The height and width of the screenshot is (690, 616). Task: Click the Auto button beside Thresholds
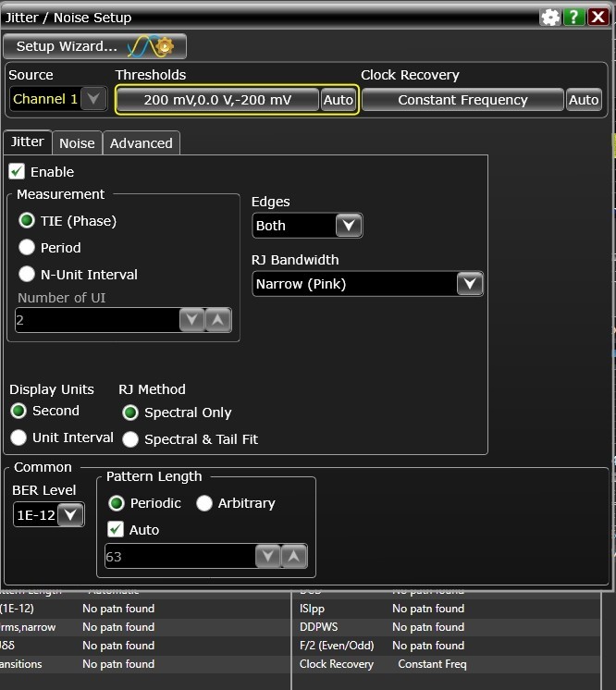(x=339, y=100)
